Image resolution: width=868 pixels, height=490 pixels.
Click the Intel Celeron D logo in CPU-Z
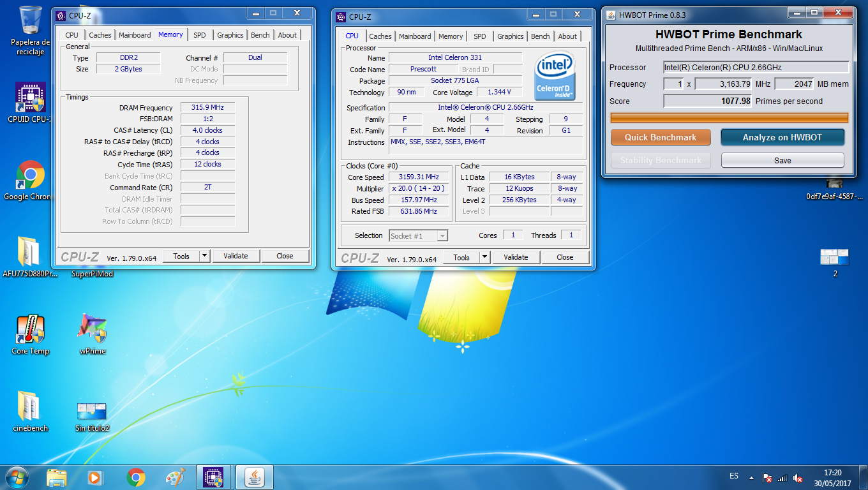point(555,75)
